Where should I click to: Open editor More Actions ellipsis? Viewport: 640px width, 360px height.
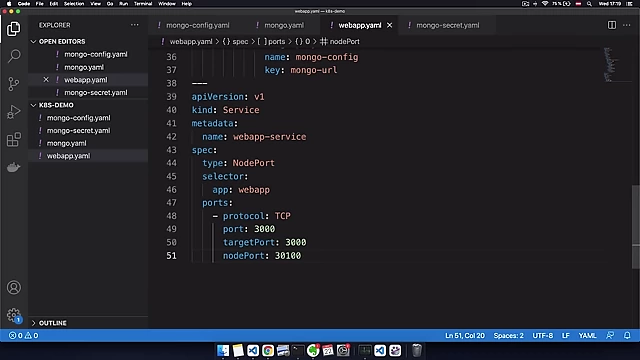627,25
